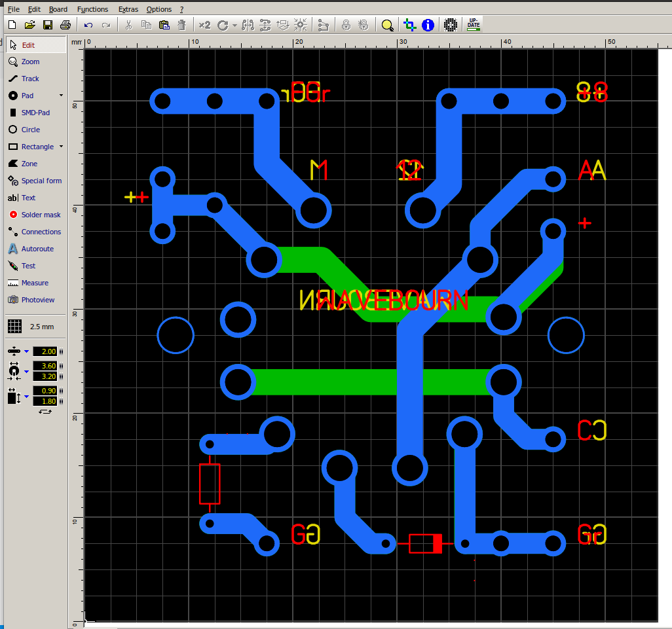Select the SMD-Pad tool
The width and height of the screenshot is (672, 629).
(36, 113)
